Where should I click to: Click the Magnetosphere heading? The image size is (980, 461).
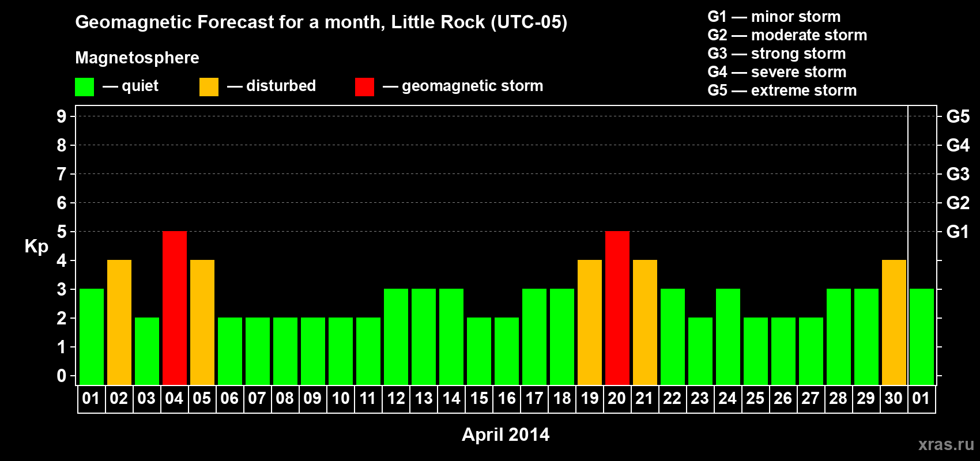tap(137, 58)
